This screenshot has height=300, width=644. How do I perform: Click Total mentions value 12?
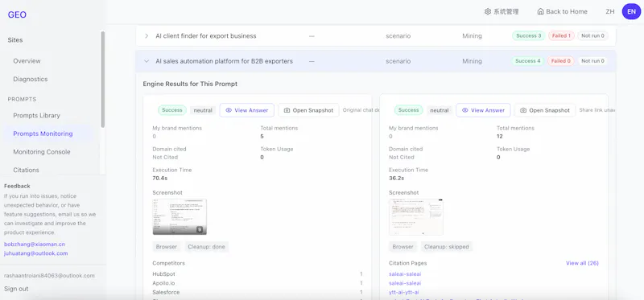click(500, 136)
